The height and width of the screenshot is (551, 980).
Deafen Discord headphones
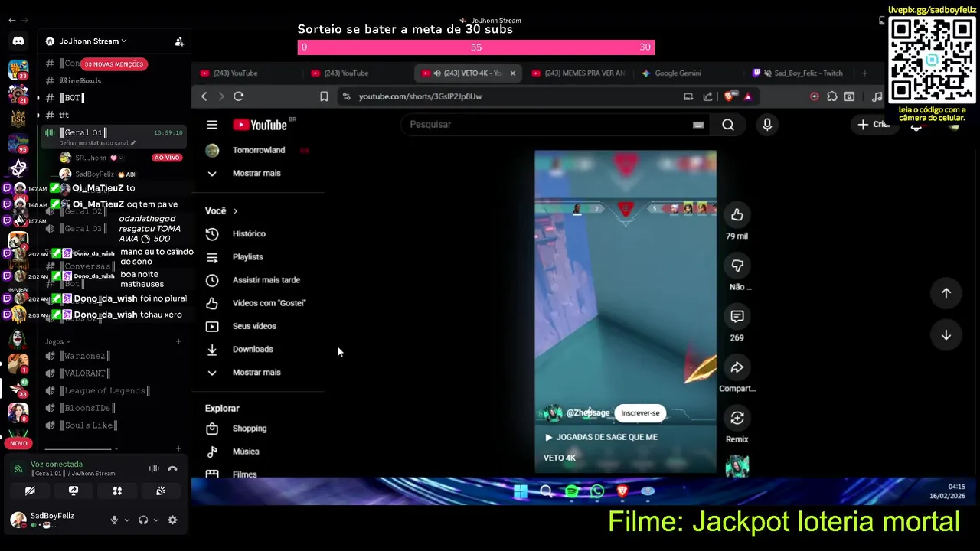pyautogui.click(x=143, y=520)
